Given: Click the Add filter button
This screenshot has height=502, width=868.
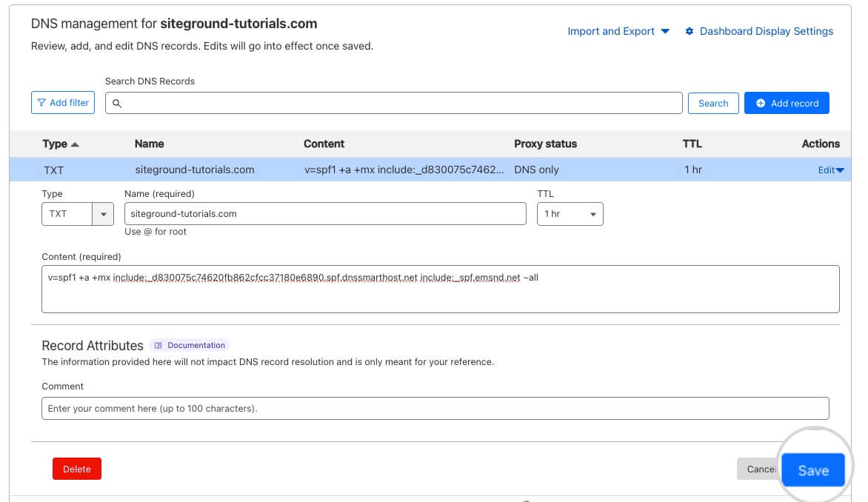Looking at the screenshot, I should tap(63, 103).
